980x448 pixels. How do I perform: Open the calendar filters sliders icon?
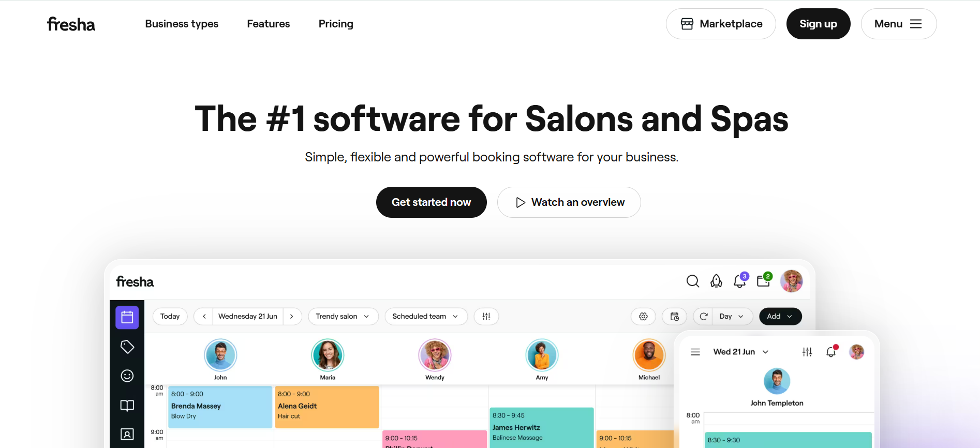click(x=486, y=316)
